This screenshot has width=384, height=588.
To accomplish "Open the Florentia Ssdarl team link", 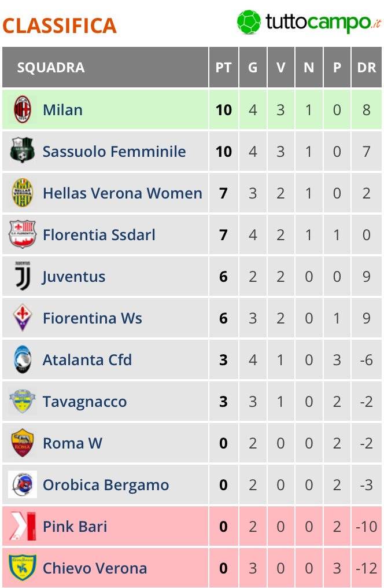I will click(x=99, y=235).
